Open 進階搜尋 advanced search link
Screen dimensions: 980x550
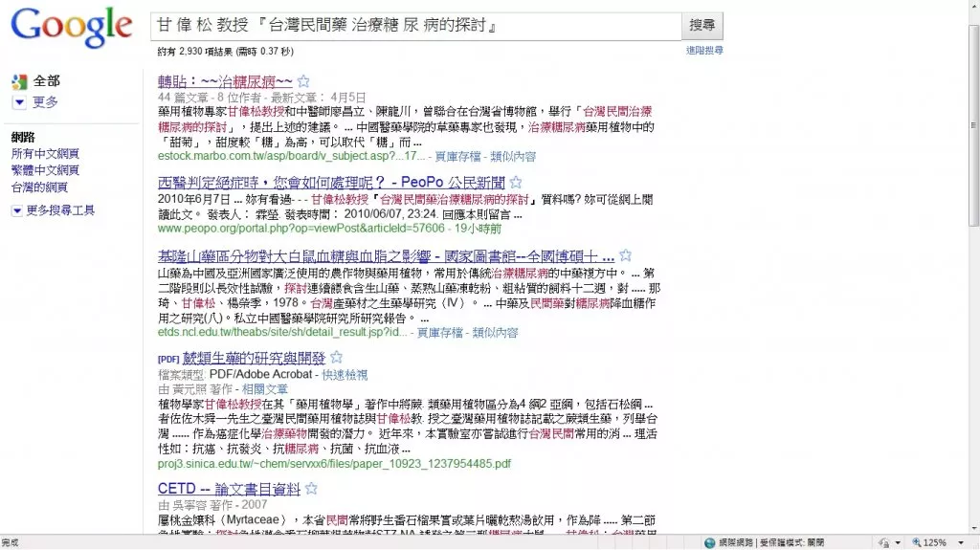click(x=704, y=50)
